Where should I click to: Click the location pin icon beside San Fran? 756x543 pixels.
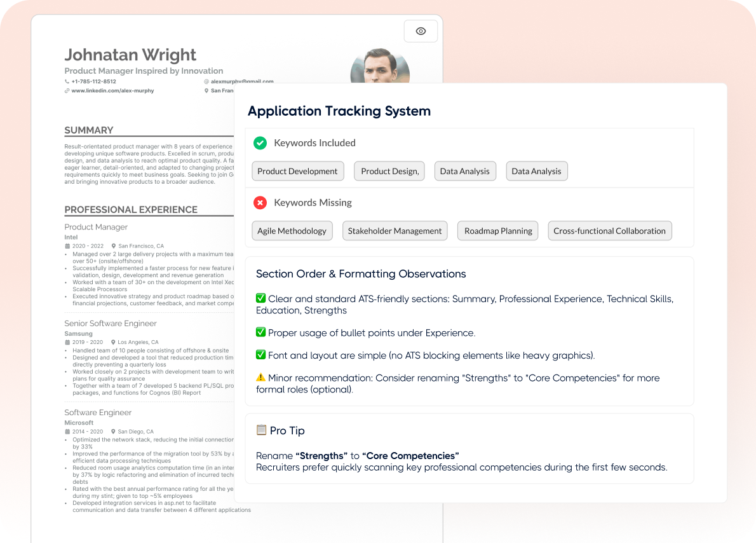pos(206,91)
